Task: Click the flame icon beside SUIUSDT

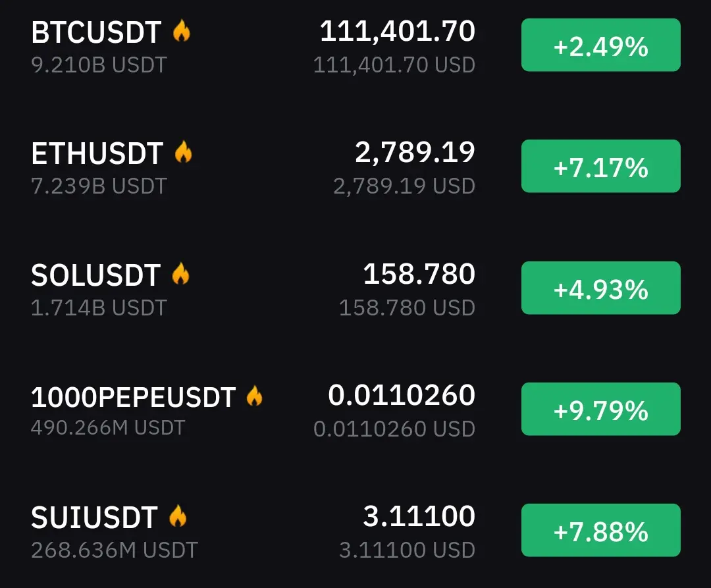Action: [x=178, y=516]
